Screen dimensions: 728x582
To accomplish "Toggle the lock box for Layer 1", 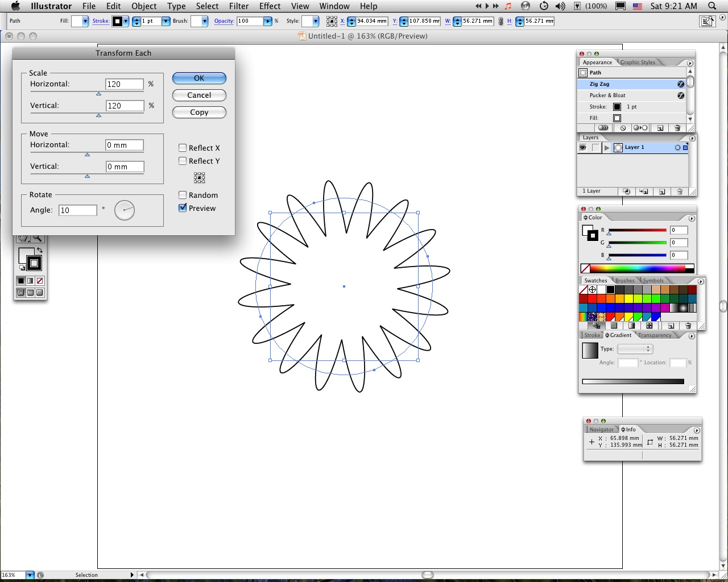I will [595, 148].
